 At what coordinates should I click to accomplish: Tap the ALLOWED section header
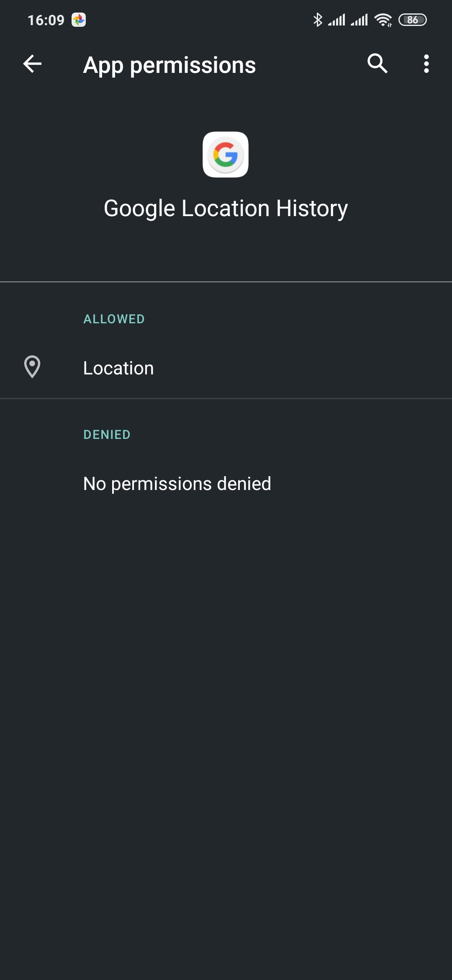pyautogui.click(x=114, y=319)
